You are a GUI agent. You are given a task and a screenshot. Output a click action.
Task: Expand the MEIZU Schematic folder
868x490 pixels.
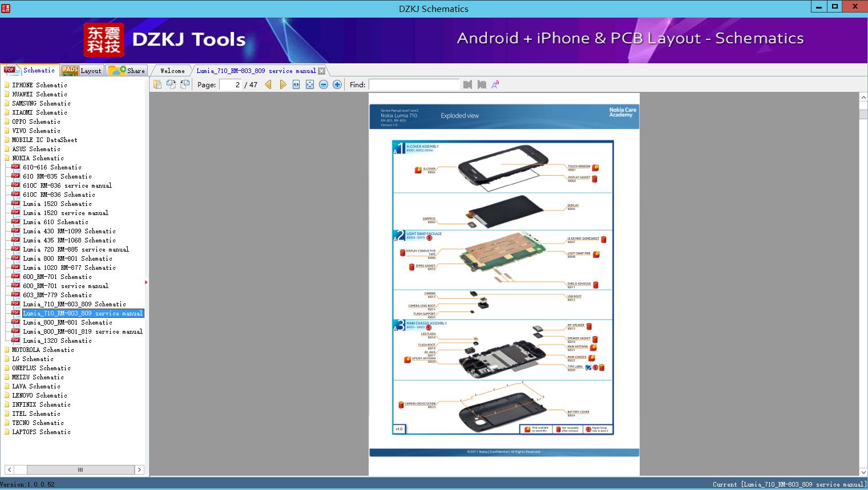click(38, 377)
